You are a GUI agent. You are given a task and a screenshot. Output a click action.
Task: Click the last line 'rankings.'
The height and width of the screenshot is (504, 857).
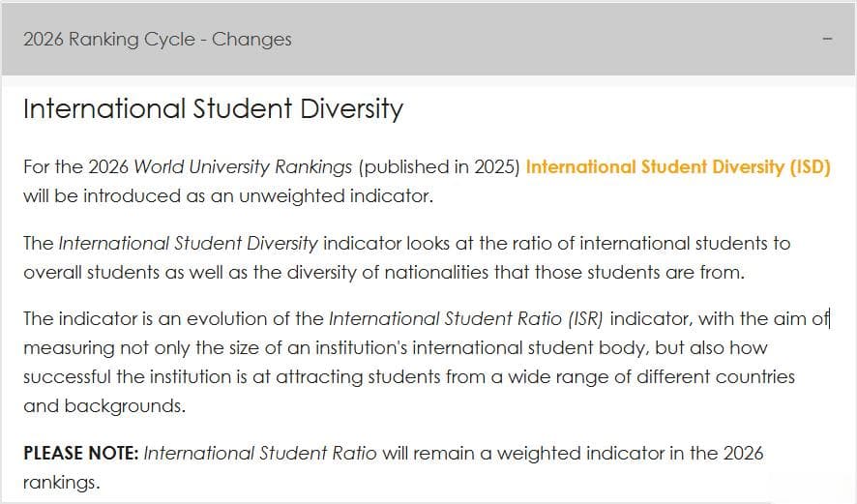point(62,483)
